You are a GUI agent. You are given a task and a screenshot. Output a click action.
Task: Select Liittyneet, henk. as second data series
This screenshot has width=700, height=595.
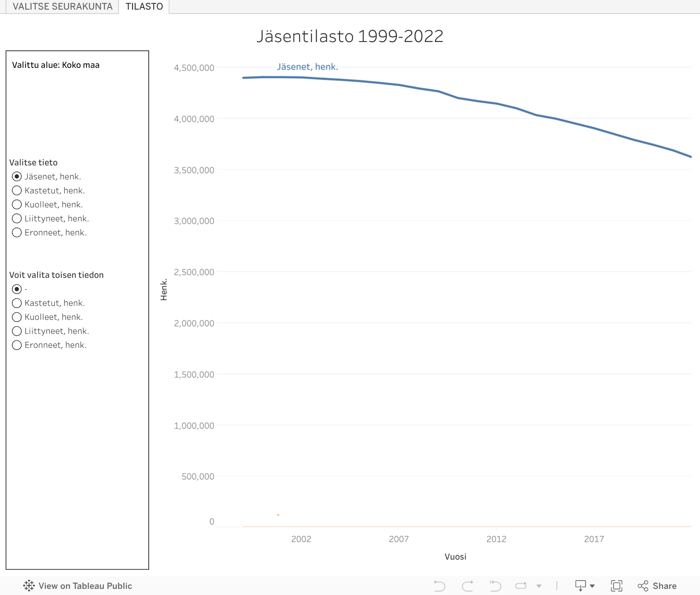coord(17,331)
